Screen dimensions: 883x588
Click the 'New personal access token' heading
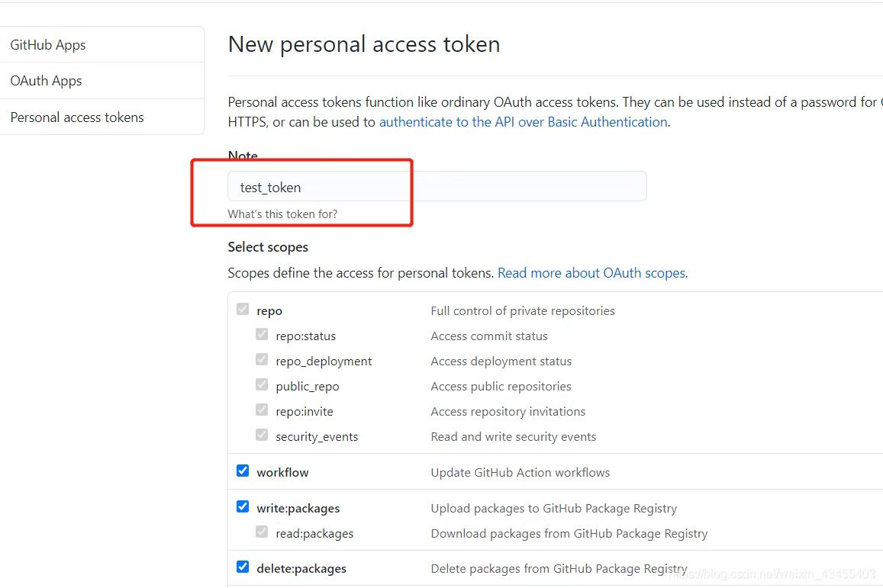(364, 44)
